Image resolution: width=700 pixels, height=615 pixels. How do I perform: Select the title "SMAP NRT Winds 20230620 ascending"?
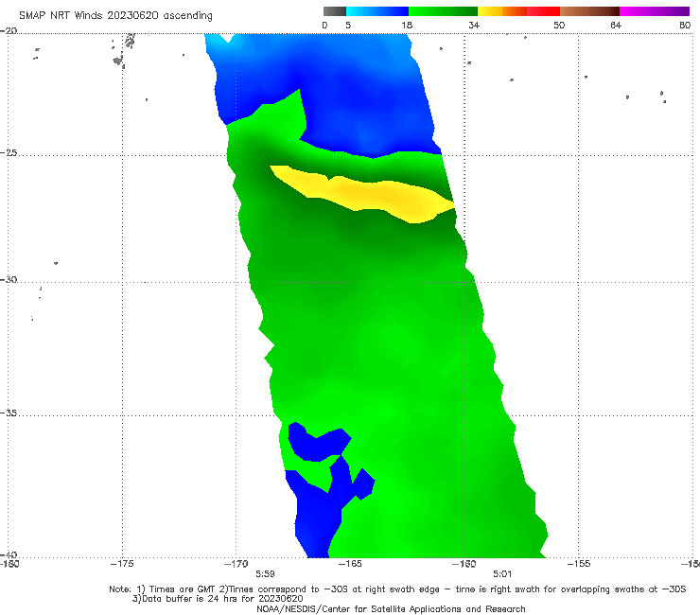click(115, 16)
